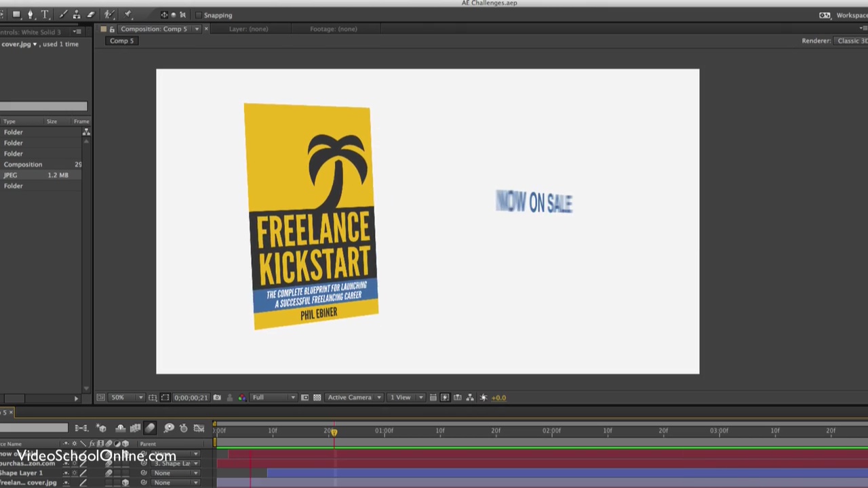Click Shape Layer 1 parent pick whip
Viewport: 868px width, 488px height.
point(143,473)
